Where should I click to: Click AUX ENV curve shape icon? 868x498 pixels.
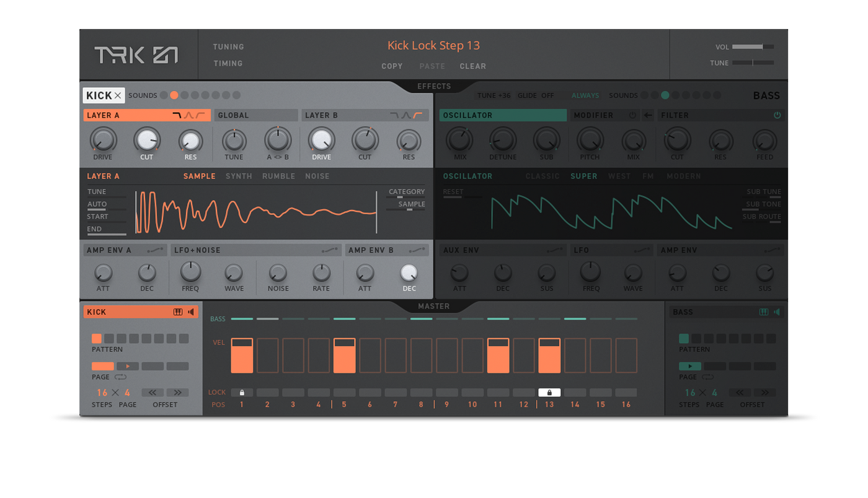click(556, 250)
